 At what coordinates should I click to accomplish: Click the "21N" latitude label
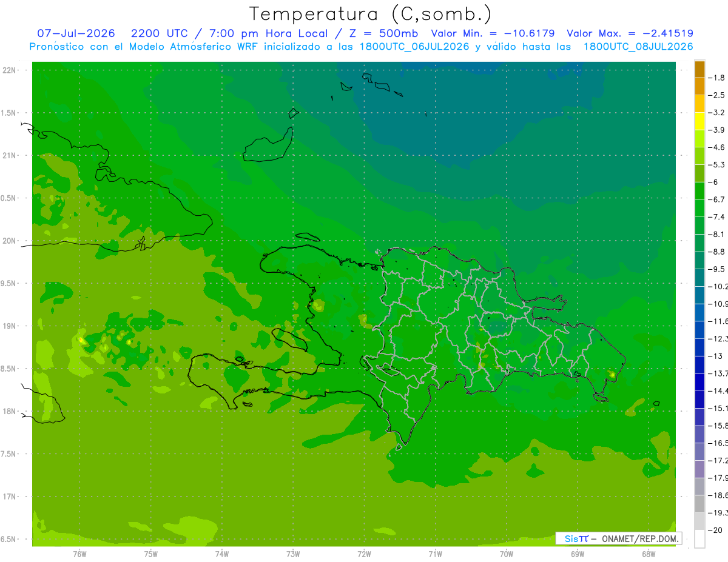point(9,156)
